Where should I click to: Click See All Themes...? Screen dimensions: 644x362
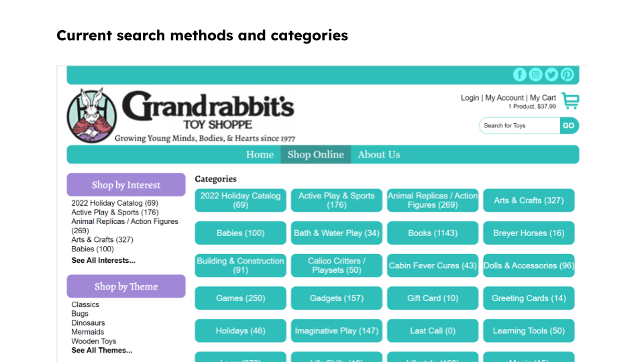[102, 351]
